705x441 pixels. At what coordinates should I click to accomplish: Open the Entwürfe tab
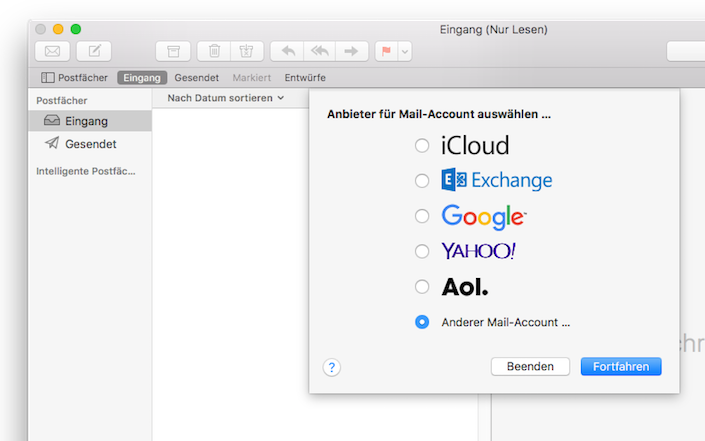coord(305,77)
